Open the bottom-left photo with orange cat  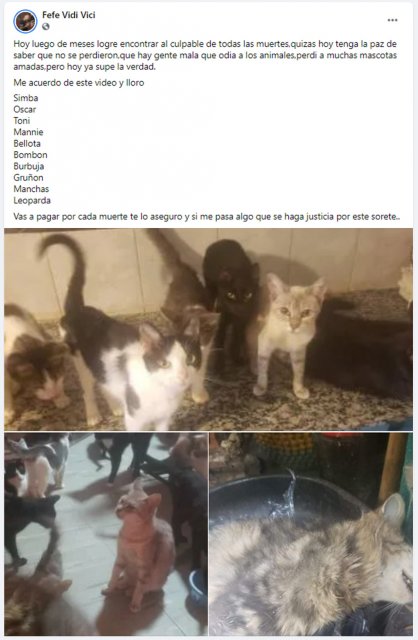coord(106,534)
